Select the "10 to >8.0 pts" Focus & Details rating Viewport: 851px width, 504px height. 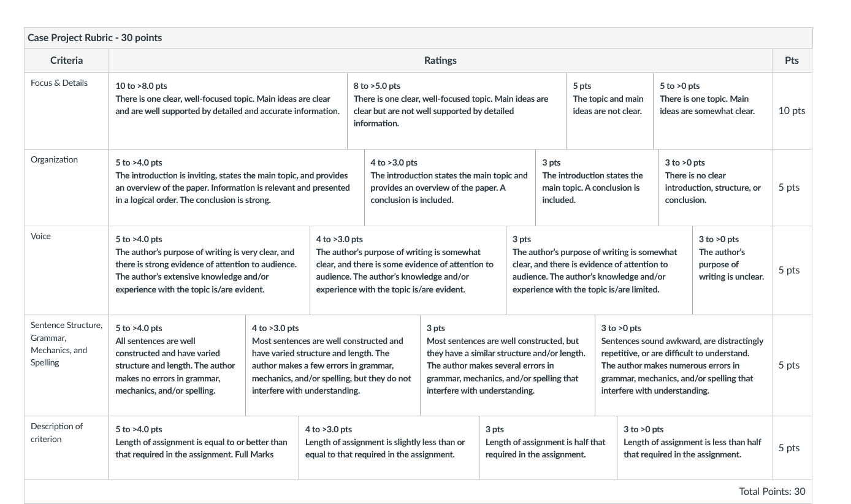click(x=227, y=105)
